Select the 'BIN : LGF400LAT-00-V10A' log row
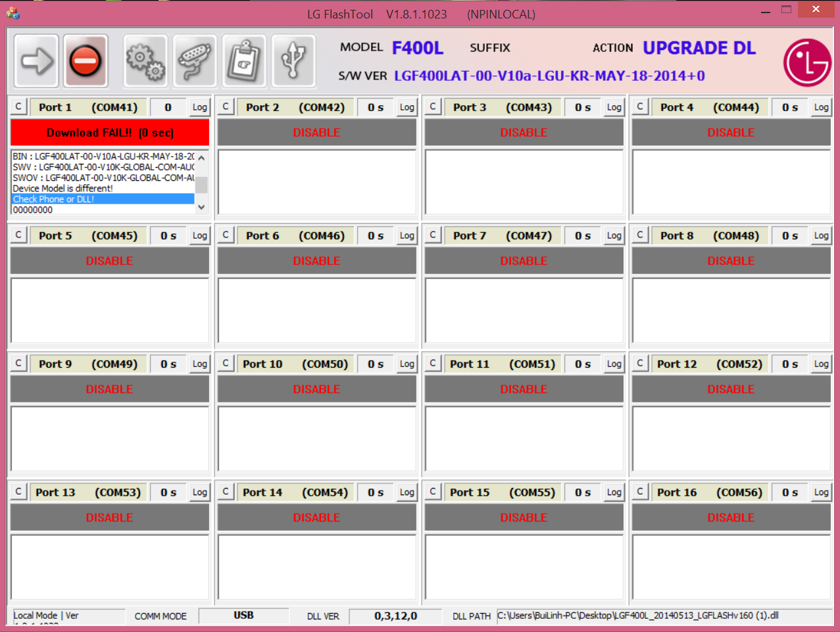Screen dimensions: 840x632 103,157
